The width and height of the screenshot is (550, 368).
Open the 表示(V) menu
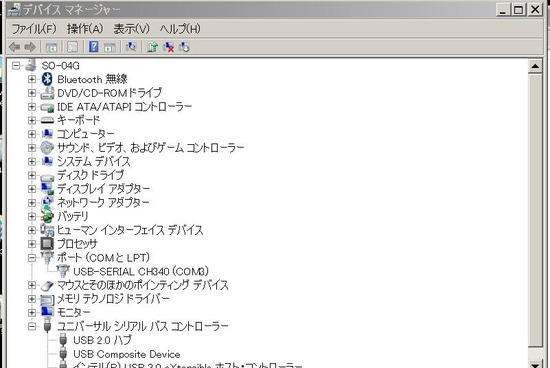point(132,29)
